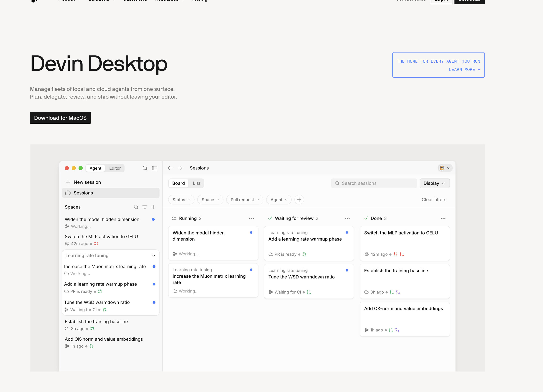543x392 pixels.
Task: Open Widen the model hidden dimension board card
Action: [213, 243]
